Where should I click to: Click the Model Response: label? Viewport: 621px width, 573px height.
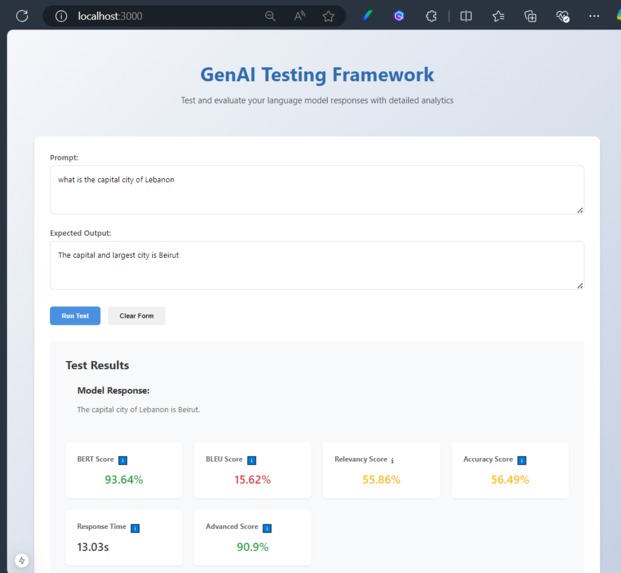(113, 390)
